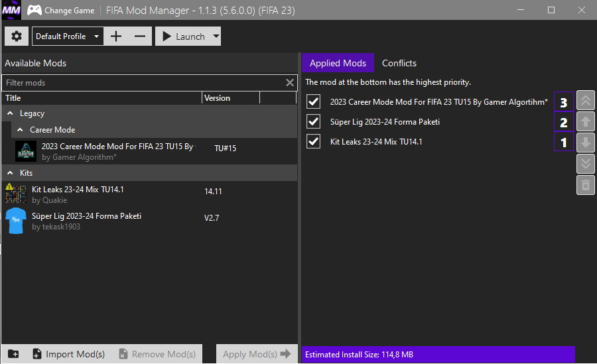This screenshot has width=597, height=364.
Task: Move mod up with single up arrow
Action: click(586, 121)
